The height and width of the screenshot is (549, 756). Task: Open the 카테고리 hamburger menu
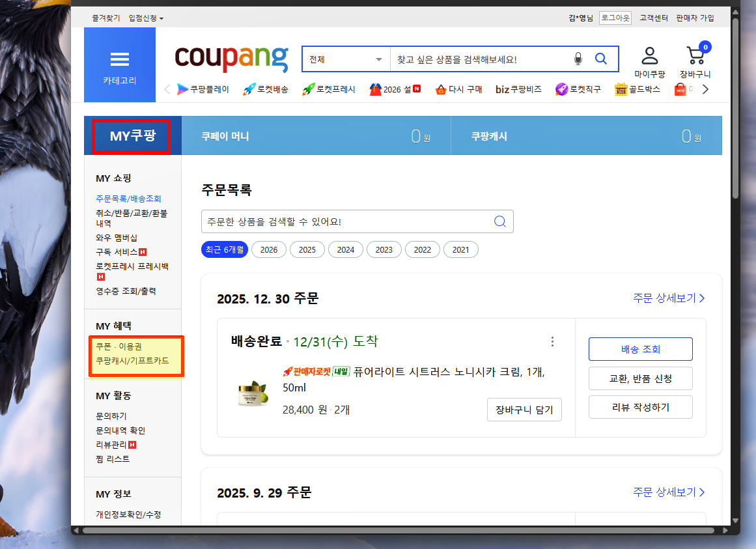(x=120, y=64)
